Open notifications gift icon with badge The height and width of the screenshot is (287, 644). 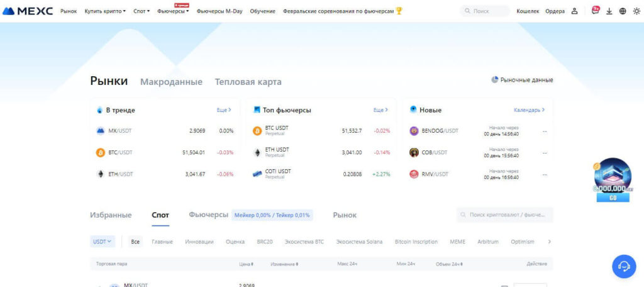point(595,11)
